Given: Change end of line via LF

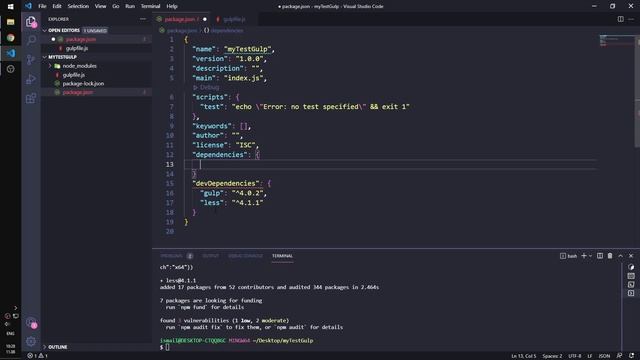Looking at the screenshot, I should tap(590, 356).
